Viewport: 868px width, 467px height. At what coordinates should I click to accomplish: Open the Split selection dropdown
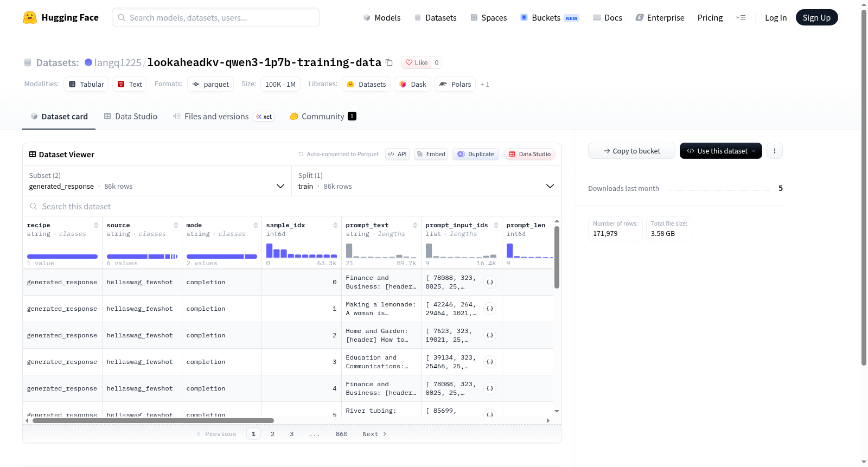426,181
